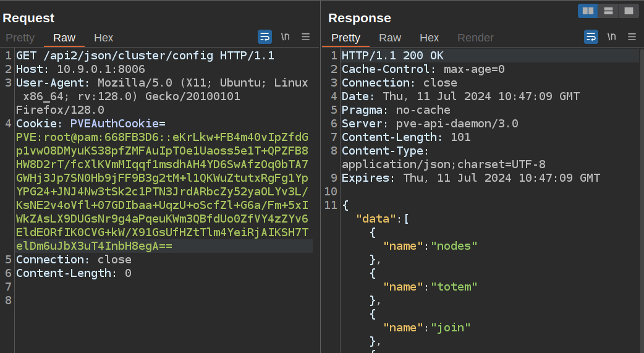Show non-printable \n characters in Response pane
Screen dimensions: 644x353
[x=611, y=37]
